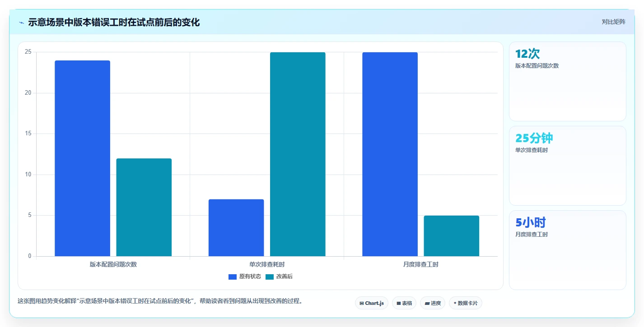Click the chart title 示意场景中版本错误工时在试点前后的变化
The image size is (644, 327).
114,22
